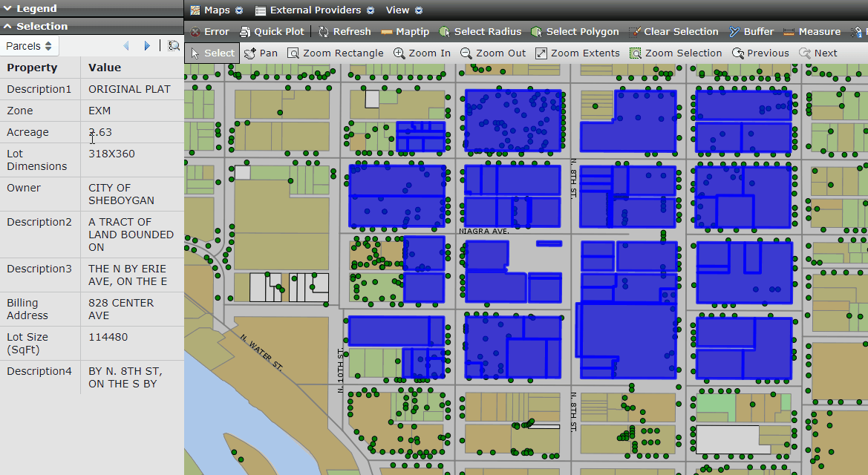Click the Quick Plot icon
The image size is (868, 475).
[272, 32]
